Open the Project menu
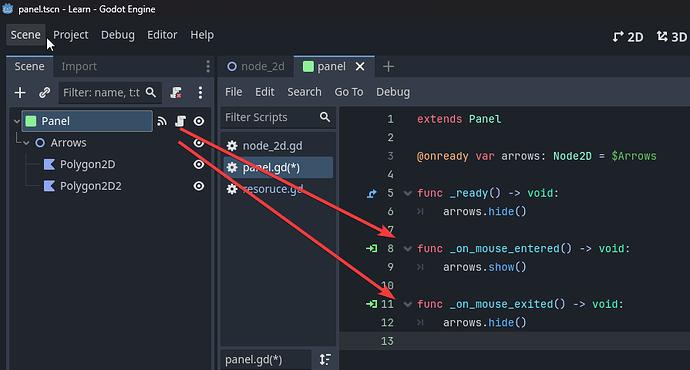Image resolution: width=690 pixels, height=370 pixels. point(71,35)
